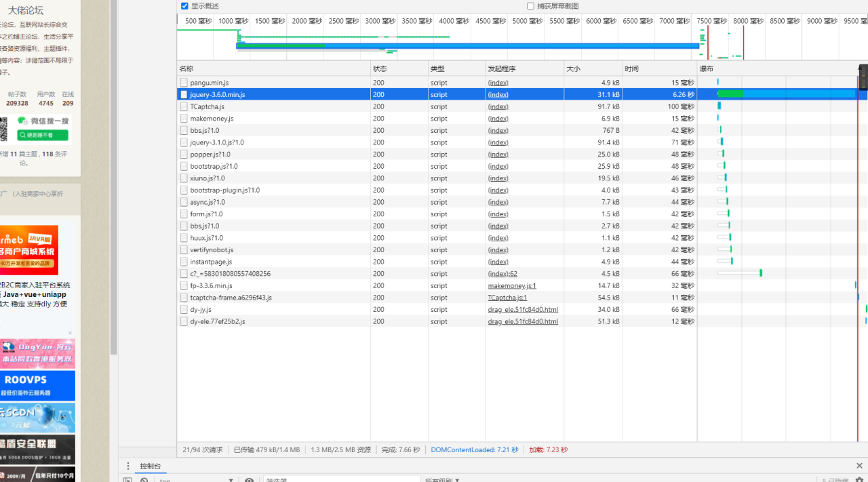Screen dimensions: 868x482
Task: Select the jquery-3.1.0.js?1.0 request row
Action: [x=271, y=142]
